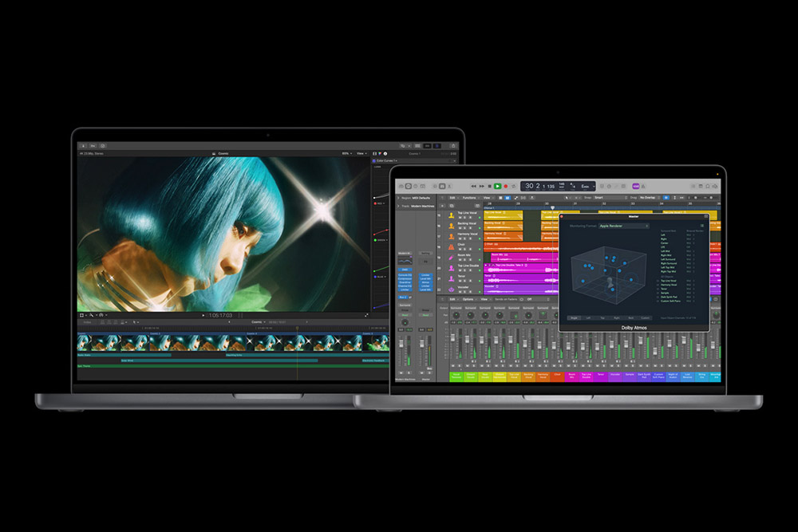Screen dimensions: 798x532
Task: Click the Fast Forward button in Logic transport
Action: pos(481,186)
